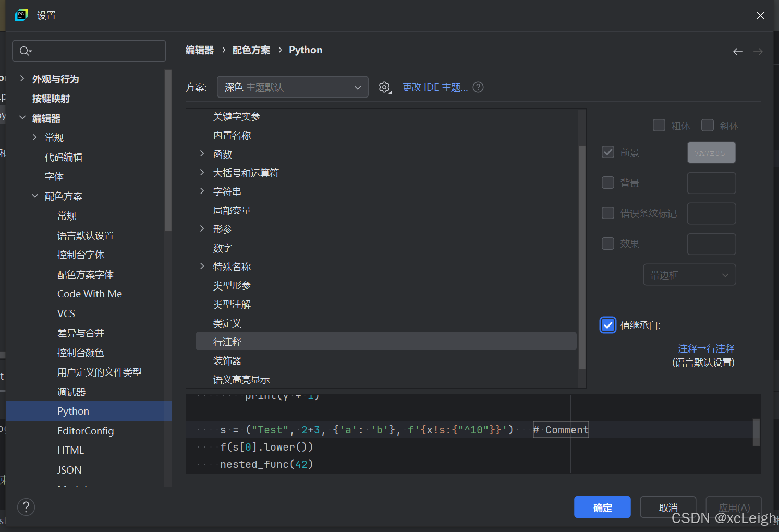Screen dimensions: 779x532
Task: Click 确定 to confirm settings
Action: pyautogui.click(x=602, y=507)
